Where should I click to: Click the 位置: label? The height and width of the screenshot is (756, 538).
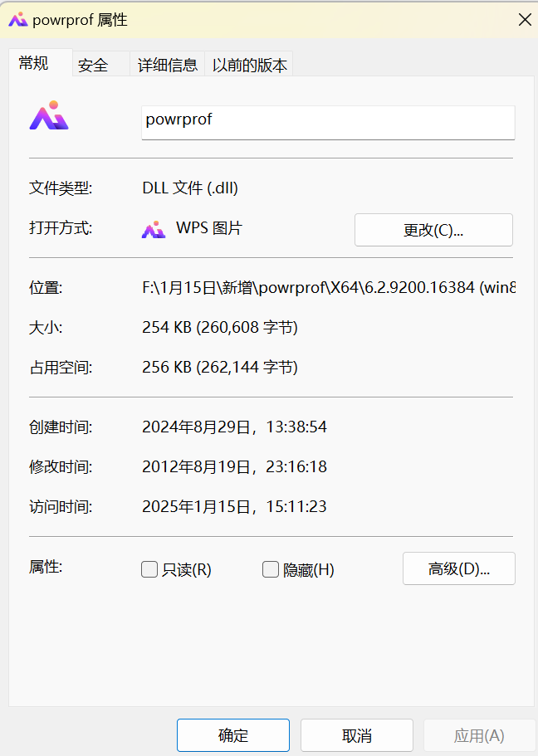(46, 288)
